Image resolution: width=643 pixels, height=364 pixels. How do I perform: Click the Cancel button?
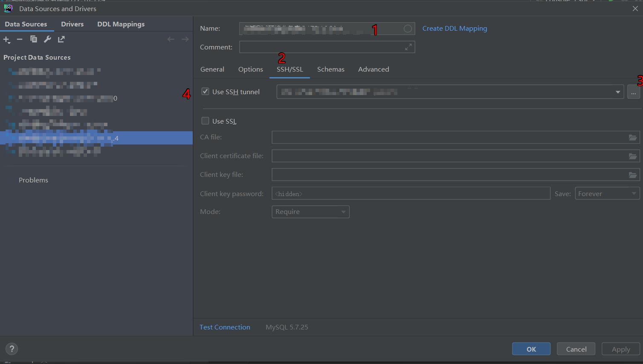click(x=576, y=349)
